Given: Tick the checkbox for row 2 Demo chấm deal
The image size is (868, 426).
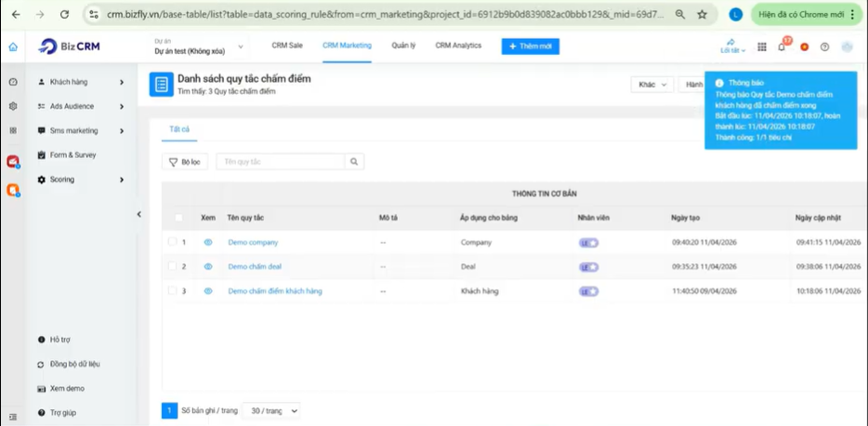Looking at the screenshot, I should click(x=172, y=266).
